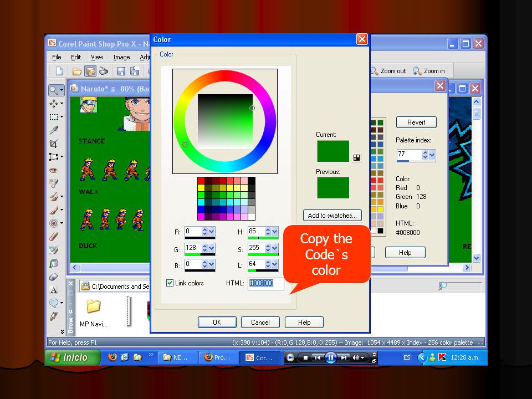The image size is (532, 399).
Task: Select the speech-bubble Preset Shape tool
Action: (x=54, y=303)
